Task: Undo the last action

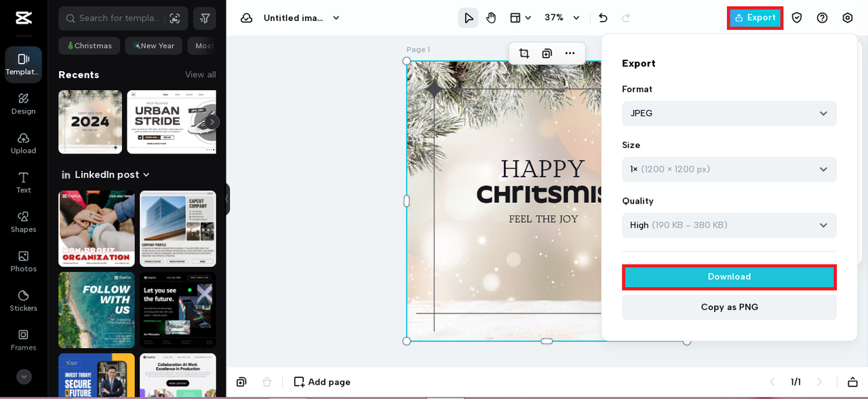Action: click(603, 18)
